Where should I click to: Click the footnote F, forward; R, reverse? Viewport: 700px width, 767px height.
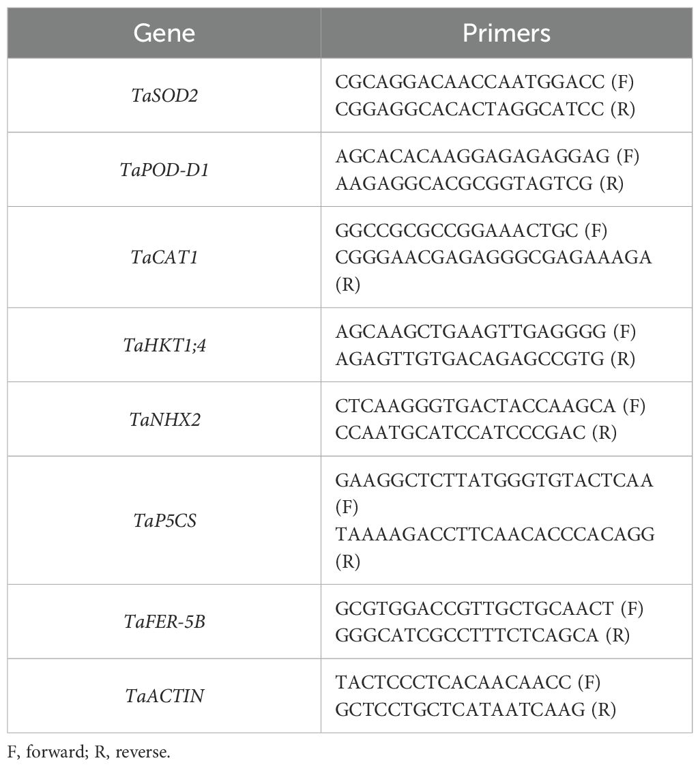pyautogui.click(x=89, y=752)
